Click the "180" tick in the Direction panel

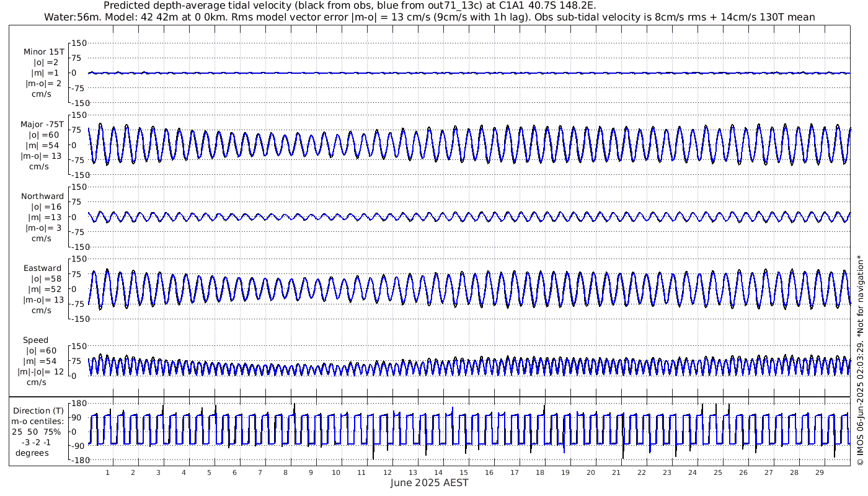(79, 404)
